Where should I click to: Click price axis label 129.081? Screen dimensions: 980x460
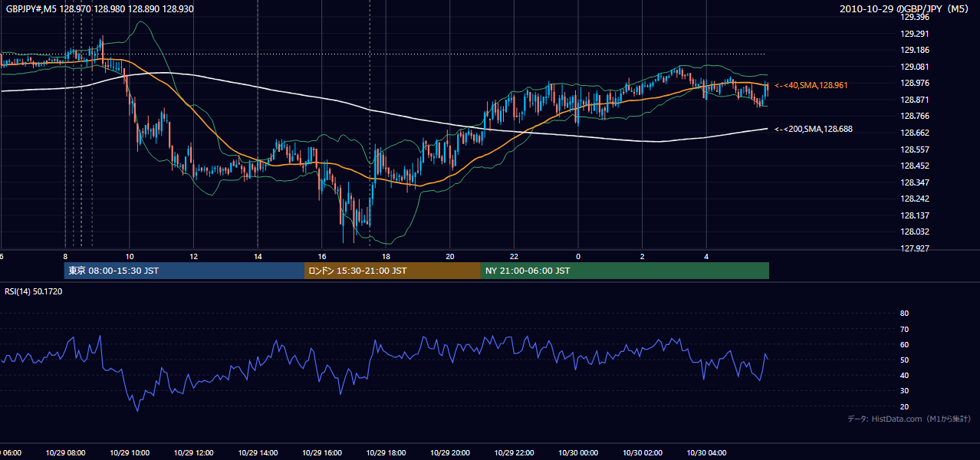pos(914,67)
